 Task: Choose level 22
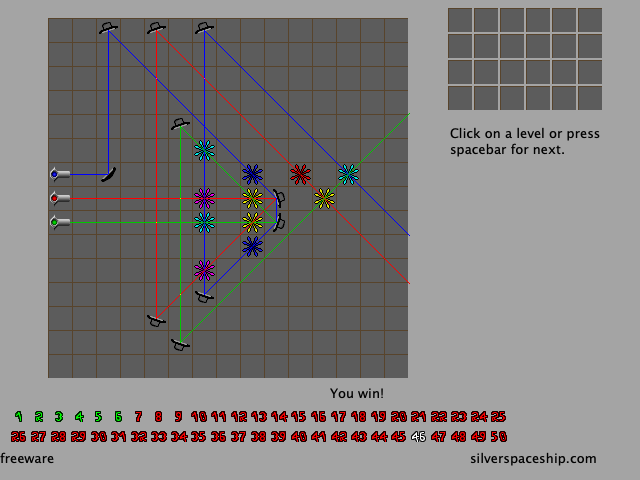pos(439,417)
